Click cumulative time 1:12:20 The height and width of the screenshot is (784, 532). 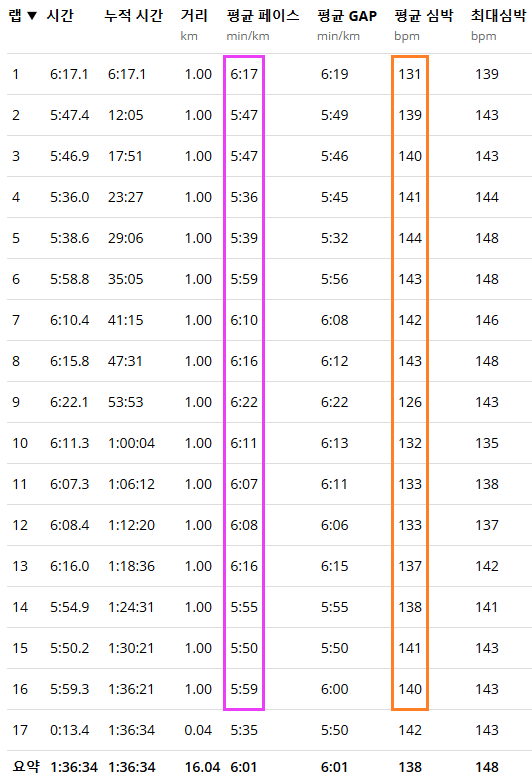pyautogui.click(x=132, y=525)
